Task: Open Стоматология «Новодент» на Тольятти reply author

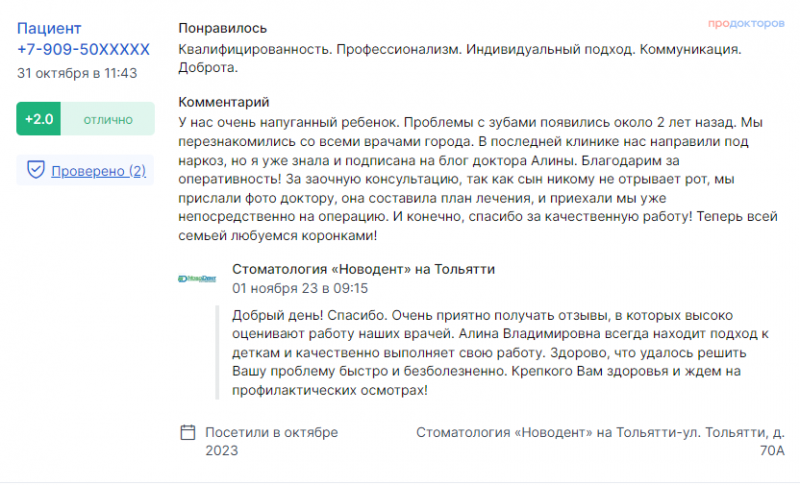Action: coord(363,269)
